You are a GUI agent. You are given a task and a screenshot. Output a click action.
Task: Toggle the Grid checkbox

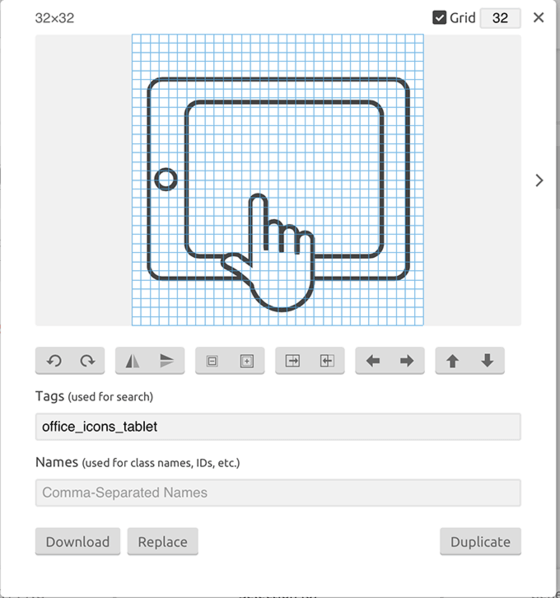point(439,18)
